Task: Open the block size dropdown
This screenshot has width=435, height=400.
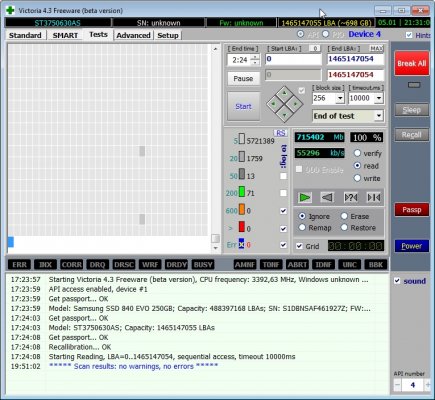Action: (x=340, y=98)
